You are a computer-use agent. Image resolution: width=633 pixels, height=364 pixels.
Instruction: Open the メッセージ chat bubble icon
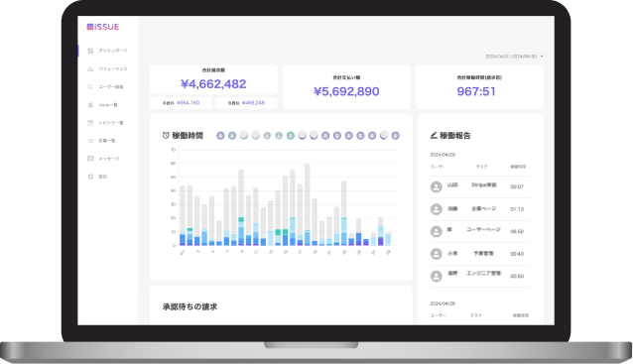[90, 159]
